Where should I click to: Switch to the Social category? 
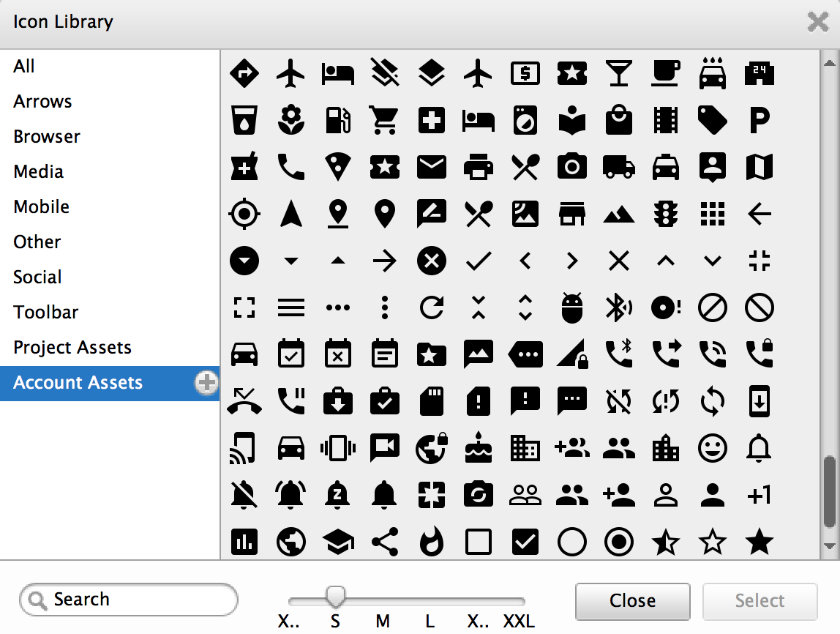37,277
